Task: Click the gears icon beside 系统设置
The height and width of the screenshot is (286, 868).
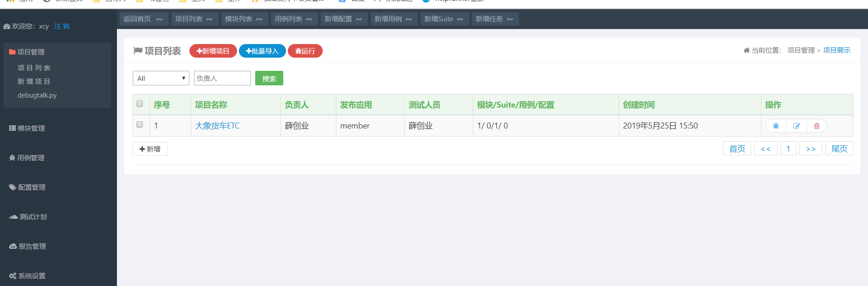Action: (13, 276)
